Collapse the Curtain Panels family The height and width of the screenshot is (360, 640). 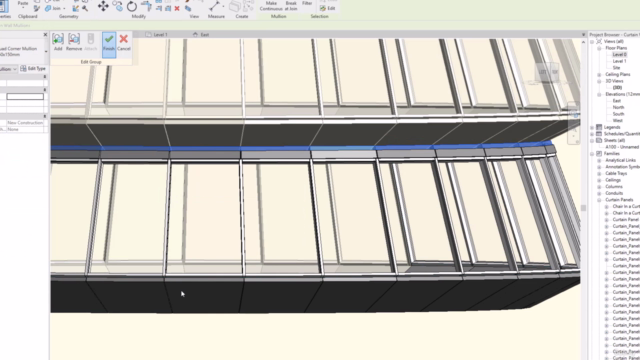coord(599,200)
